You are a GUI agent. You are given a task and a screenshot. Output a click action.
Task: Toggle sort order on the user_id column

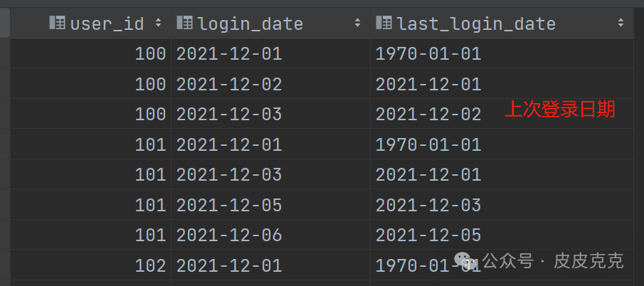[158, 23]
